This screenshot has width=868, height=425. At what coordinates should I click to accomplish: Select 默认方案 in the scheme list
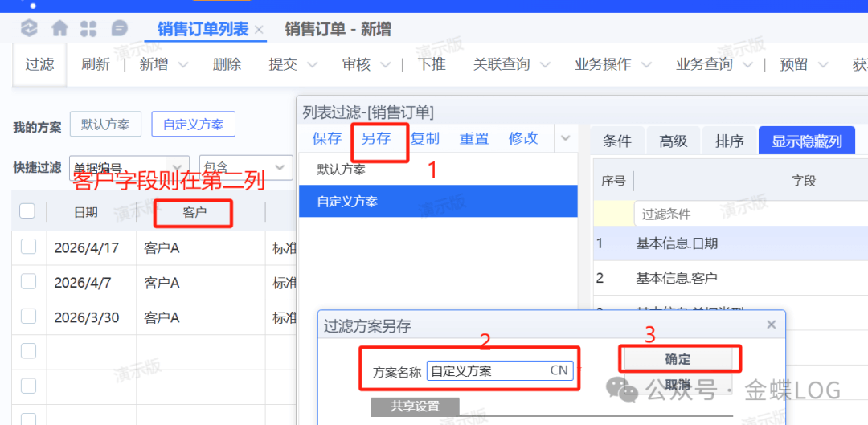[x=342, y=170]
